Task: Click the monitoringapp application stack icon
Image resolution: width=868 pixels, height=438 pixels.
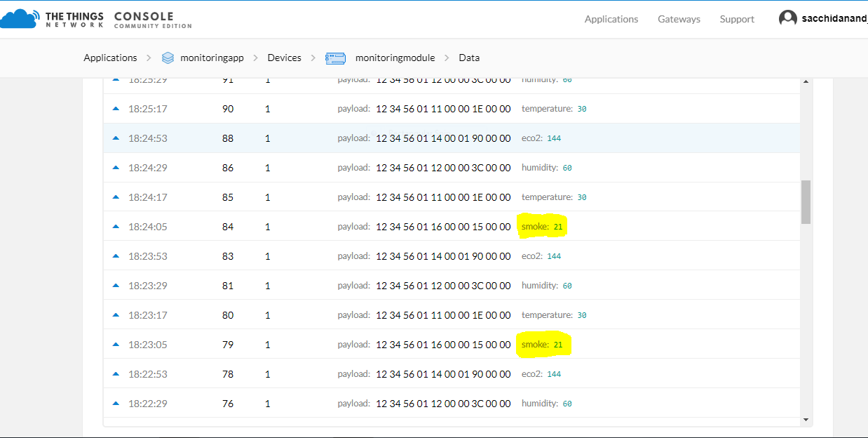Action: pyautogui.click(x=168, y=58)
